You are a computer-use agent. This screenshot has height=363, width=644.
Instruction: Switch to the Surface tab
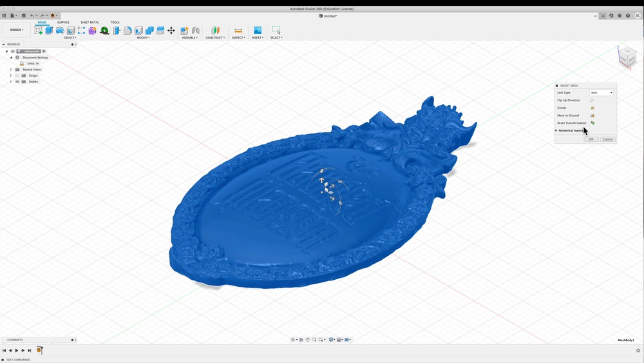pos(63,23)
